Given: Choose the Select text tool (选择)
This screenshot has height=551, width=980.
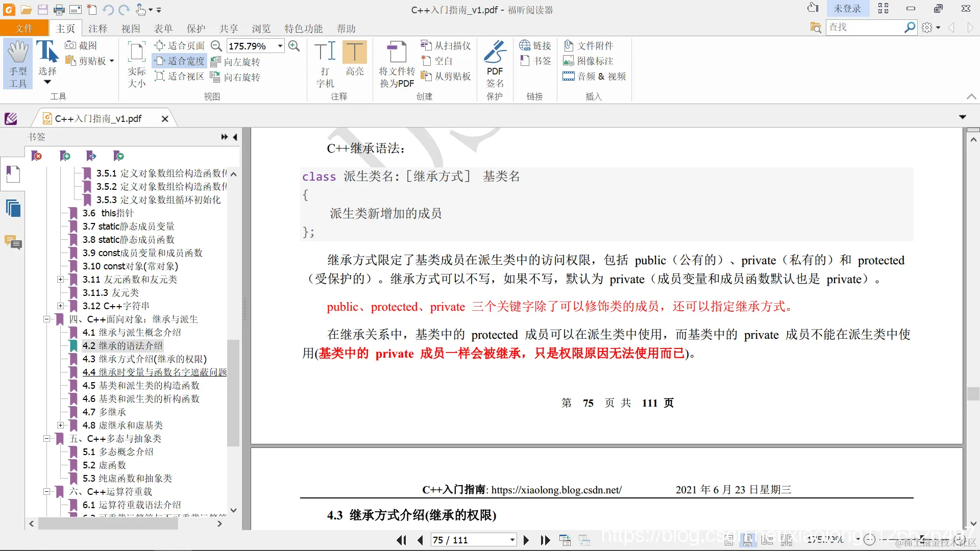Looking at the screenshot, I should click(47, 63).
